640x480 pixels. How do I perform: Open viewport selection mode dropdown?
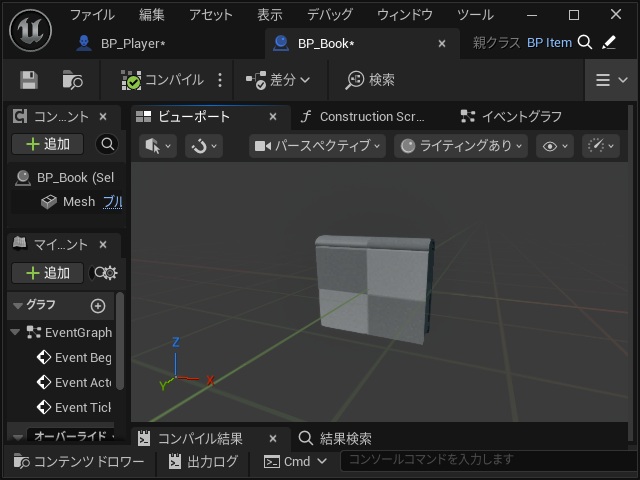158,146
